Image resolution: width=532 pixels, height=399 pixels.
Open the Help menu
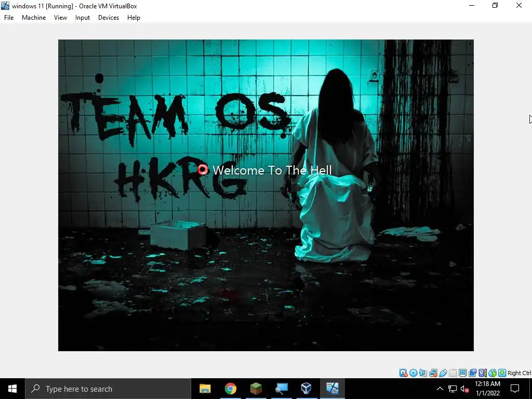[x=134, y=18]
